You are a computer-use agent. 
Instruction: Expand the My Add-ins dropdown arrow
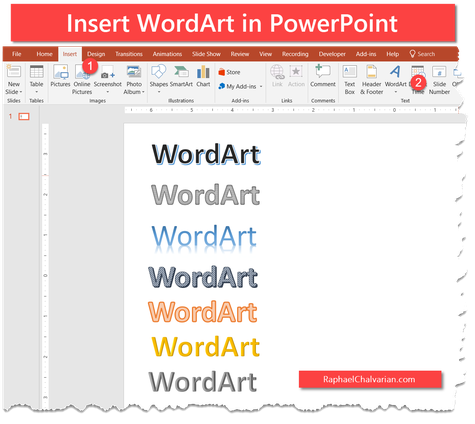point(261,87)
